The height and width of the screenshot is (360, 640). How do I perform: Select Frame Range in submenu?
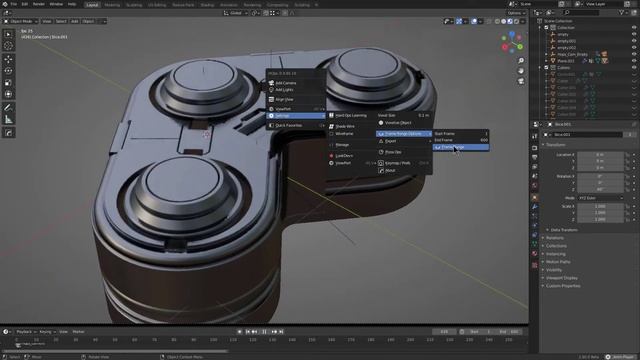pos(461,147)
